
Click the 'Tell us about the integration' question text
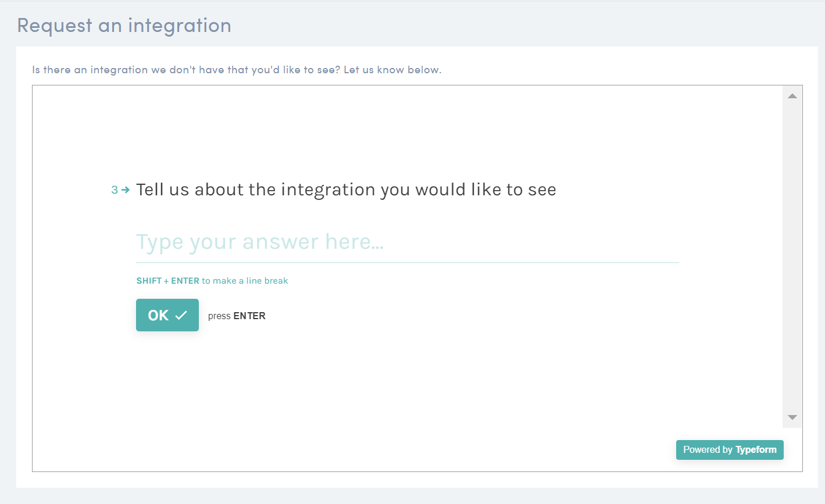(x=346, y=190)
